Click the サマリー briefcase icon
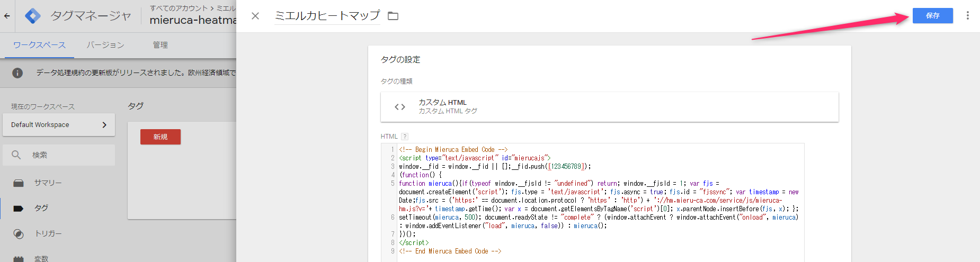980x262 pixels. 19,183
